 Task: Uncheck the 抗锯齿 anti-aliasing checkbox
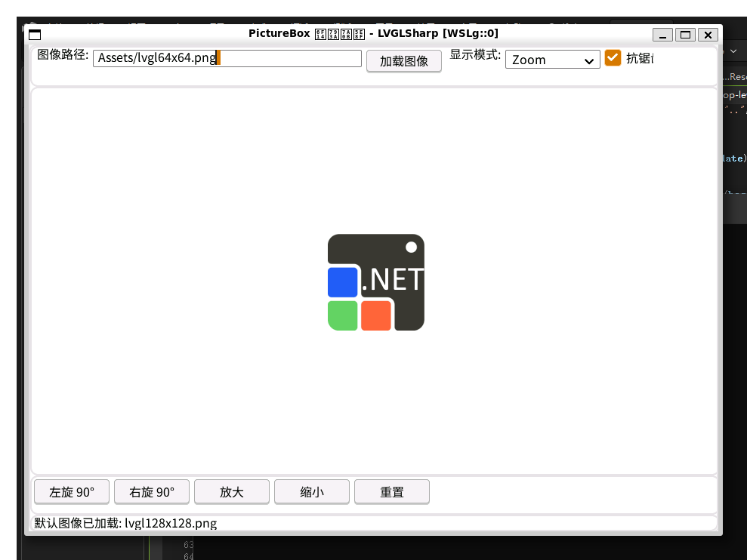(613, 58)
